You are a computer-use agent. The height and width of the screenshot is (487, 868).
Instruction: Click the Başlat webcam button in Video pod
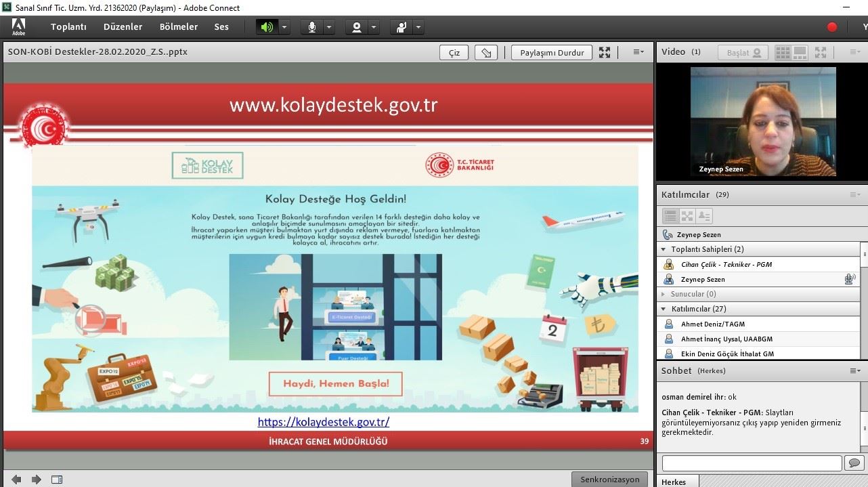point(743,52)
